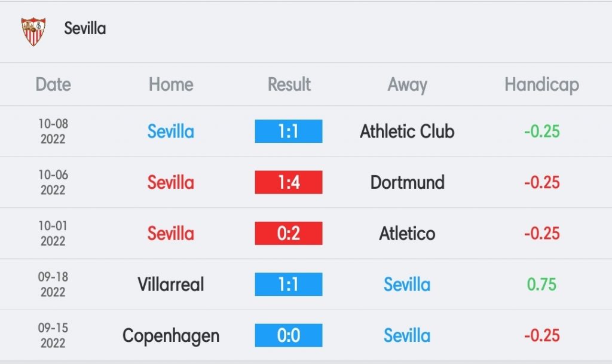This screenshot has width=612, height=364.
Task: Click the green 0.75 handicap value
Action: tap(541, 284)
